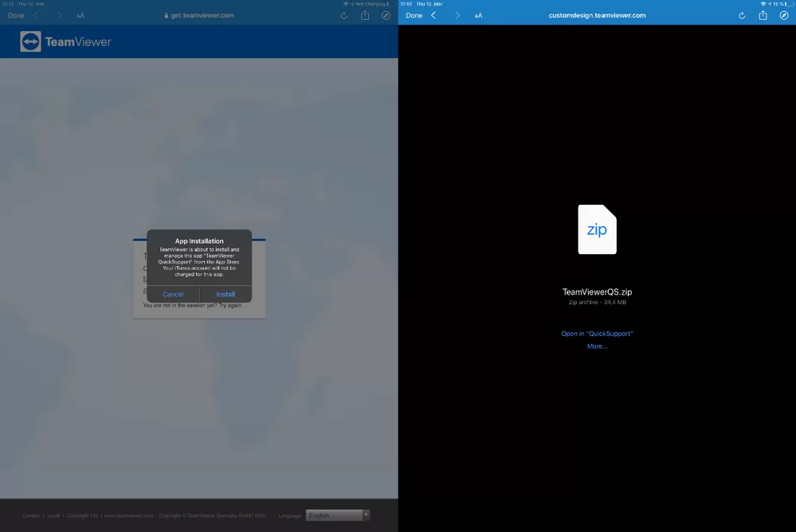Tap Cancel in the App Installation dialog
Viewport: 796px width, 532px height.
click(x=173, y=294)
